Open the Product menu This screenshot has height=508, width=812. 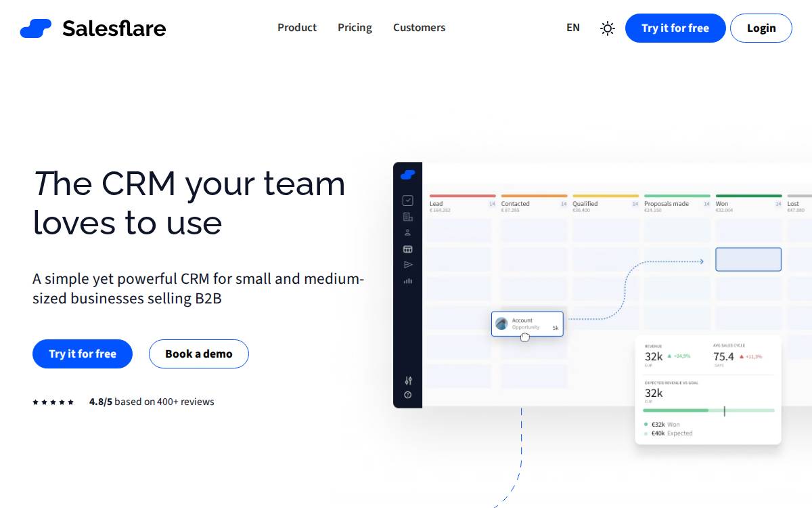(x=297, y=28)
